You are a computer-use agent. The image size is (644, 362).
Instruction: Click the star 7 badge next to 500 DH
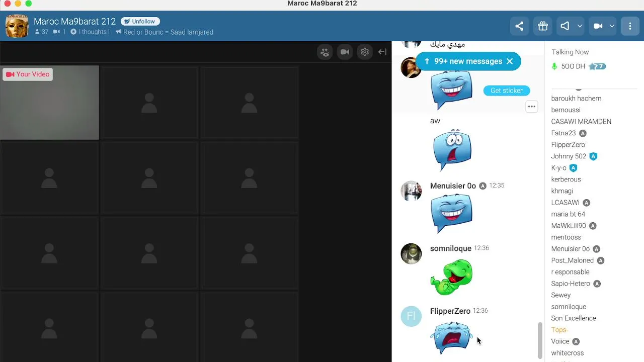pos(597,66)
